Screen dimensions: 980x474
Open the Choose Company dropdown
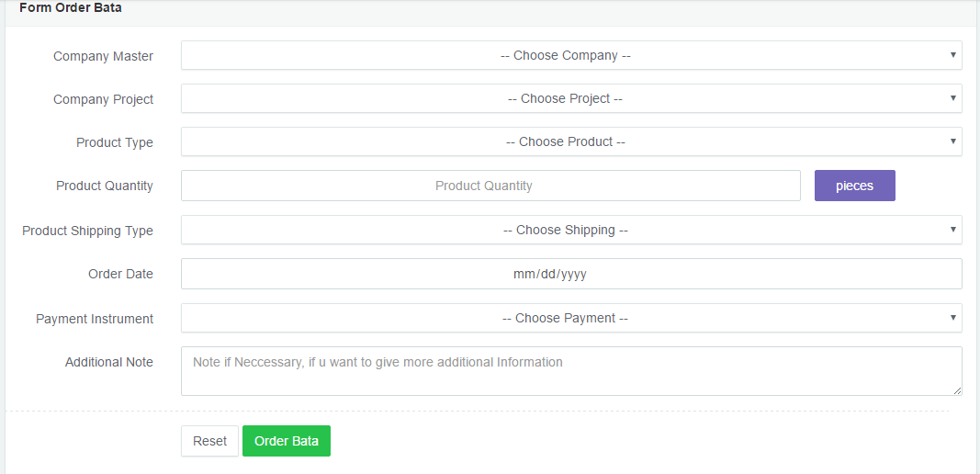(x=570, y=55)
